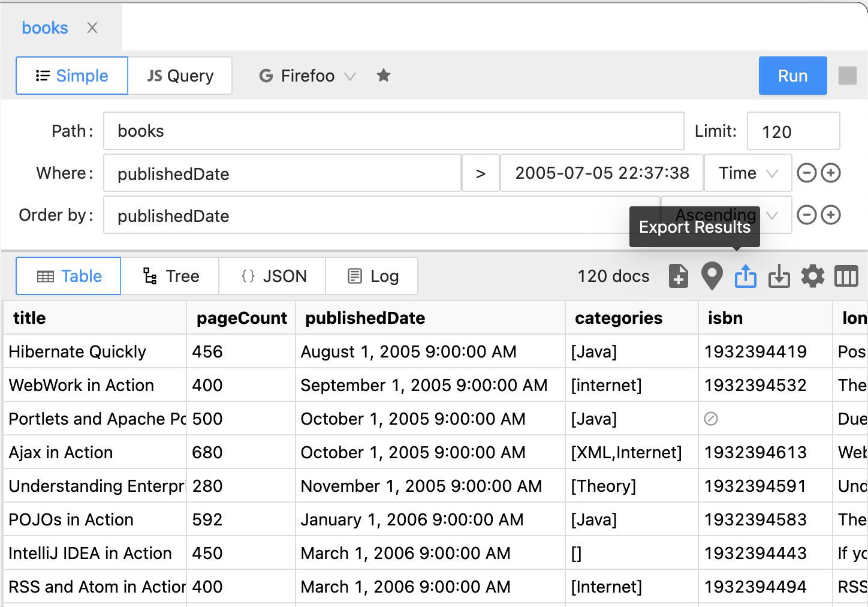The height and width of the screenshot is (607, 868).
Task: Click the August 1, 2005 date cell
Action: point(430,351)
